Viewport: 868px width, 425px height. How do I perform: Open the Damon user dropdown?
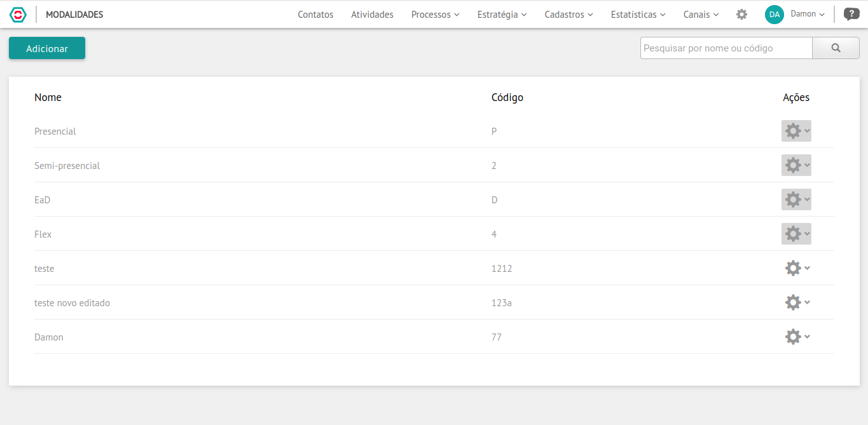click(x=808, y=14)
